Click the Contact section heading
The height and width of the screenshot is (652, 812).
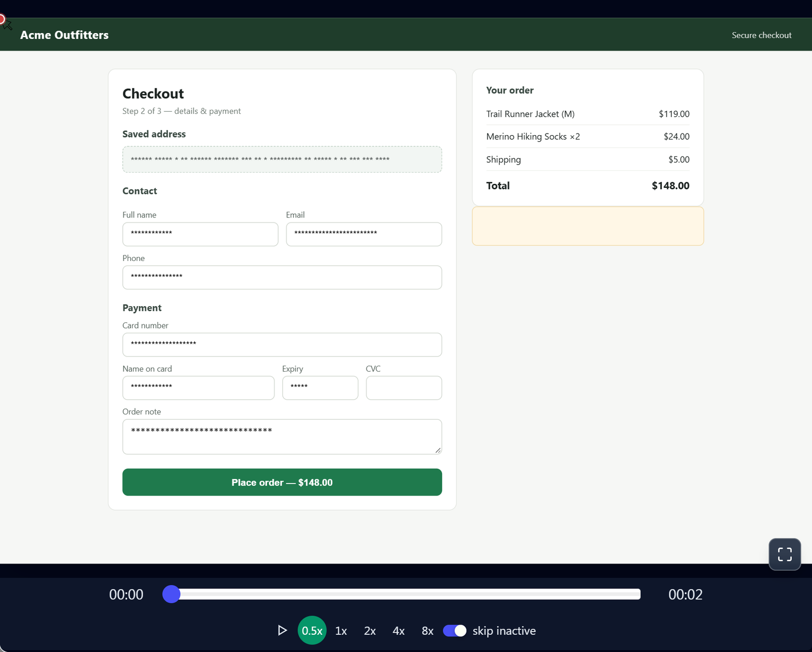140,191
